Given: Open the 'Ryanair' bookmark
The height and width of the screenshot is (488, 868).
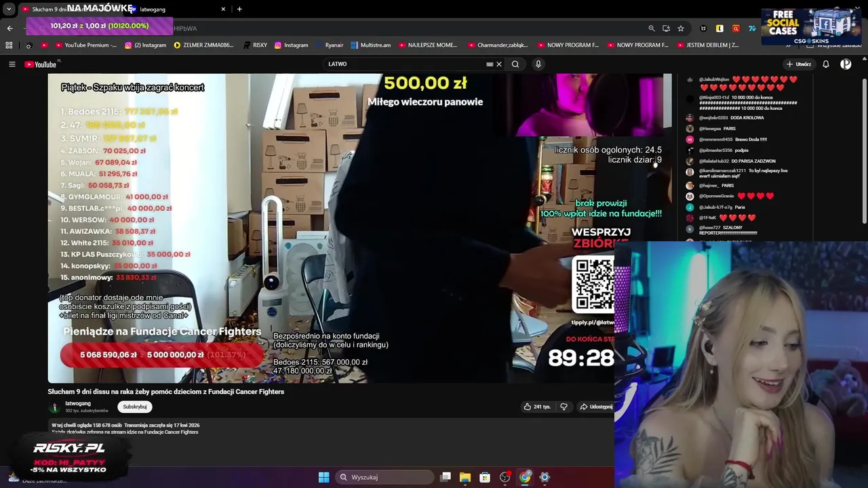Looking at the screenshot, I should (x=330, y=45).
